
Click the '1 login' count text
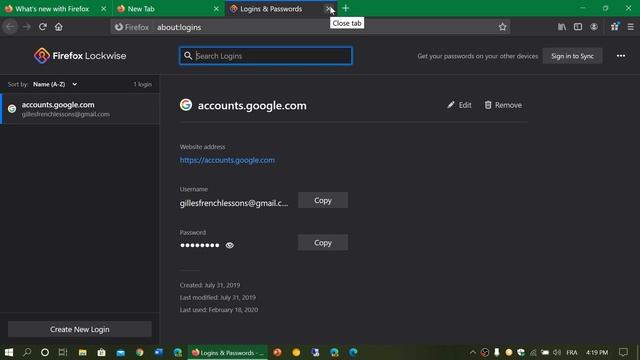(x=142, y=84)
